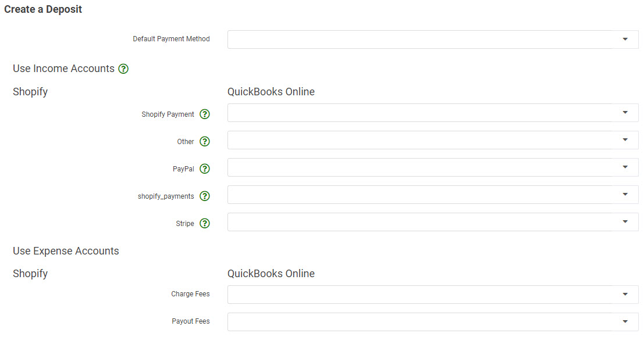Show help for the PayPal row
Viewport: 644px width, 337px height.
205,169
